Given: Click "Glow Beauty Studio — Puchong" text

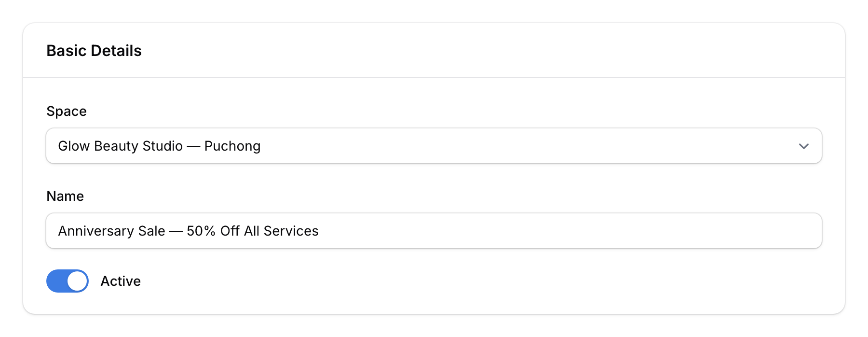Looking at the screenshot, I should coord(160,146).
